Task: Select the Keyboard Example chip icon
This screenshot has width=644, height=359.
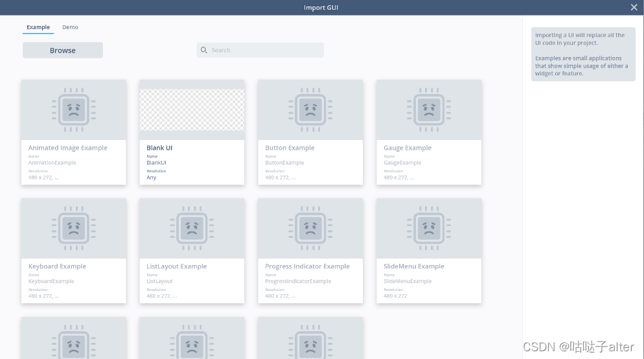Action: tap(74, 228)
